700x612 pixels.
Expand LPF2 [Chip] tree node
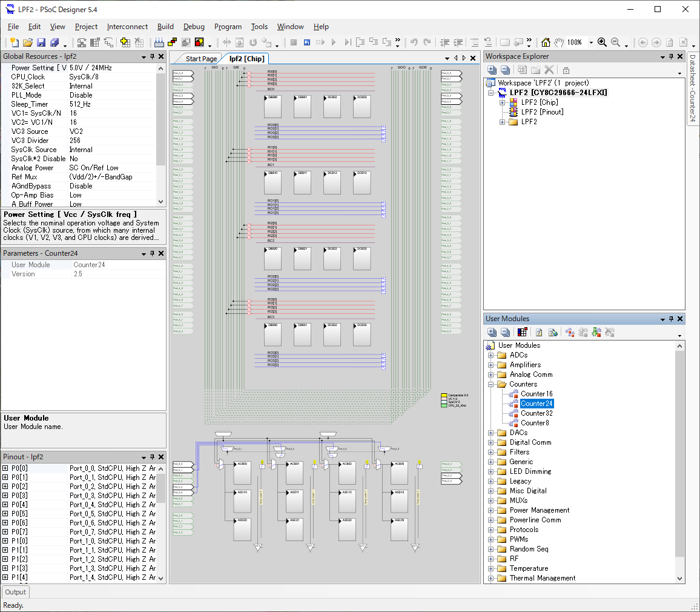(x=502, y=102)
